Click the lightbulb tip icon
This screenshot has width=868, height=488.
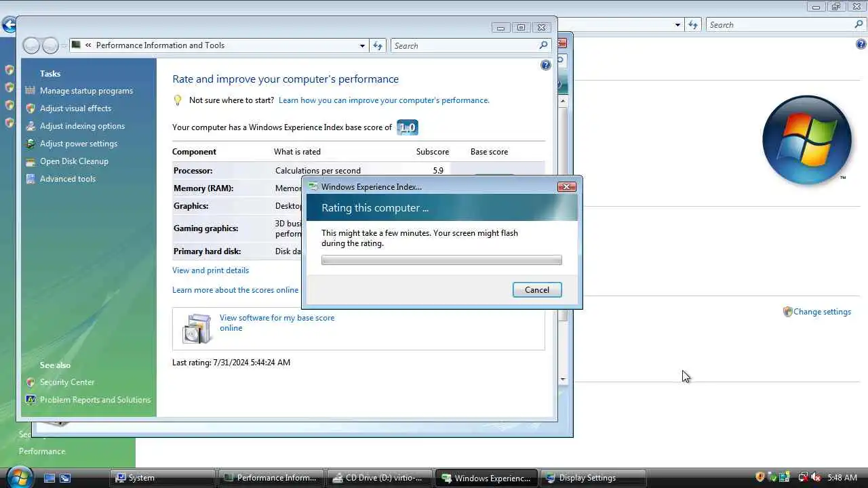[x=178, y=100]
